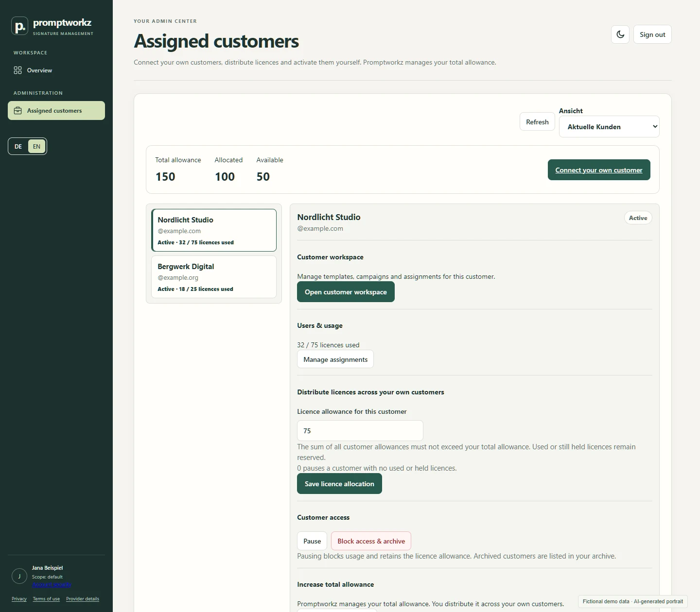Viewport: 700px width, 612px height.
Task: Save the licence allocation
Action: click(x=339, y=484)
